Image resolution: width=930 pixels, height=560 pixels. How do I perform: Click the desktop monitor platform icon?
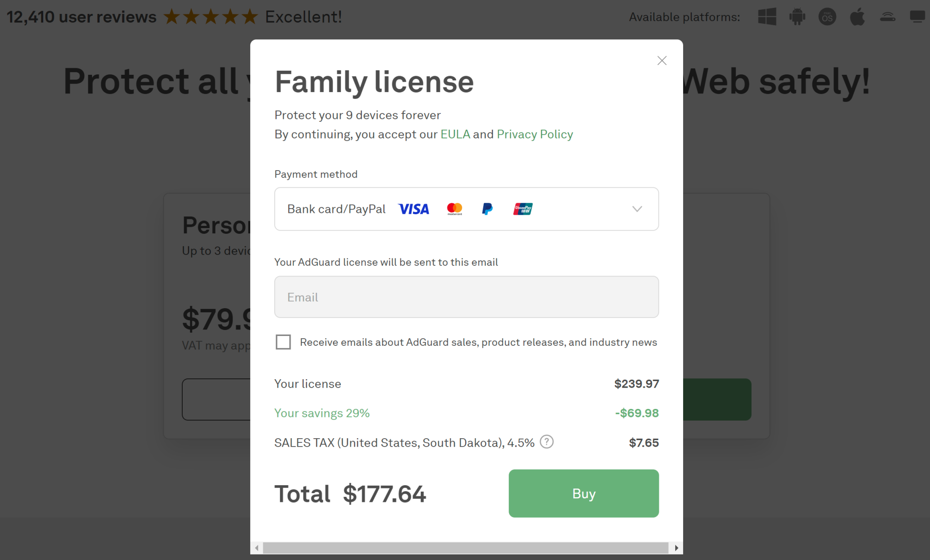coord(917,17)
